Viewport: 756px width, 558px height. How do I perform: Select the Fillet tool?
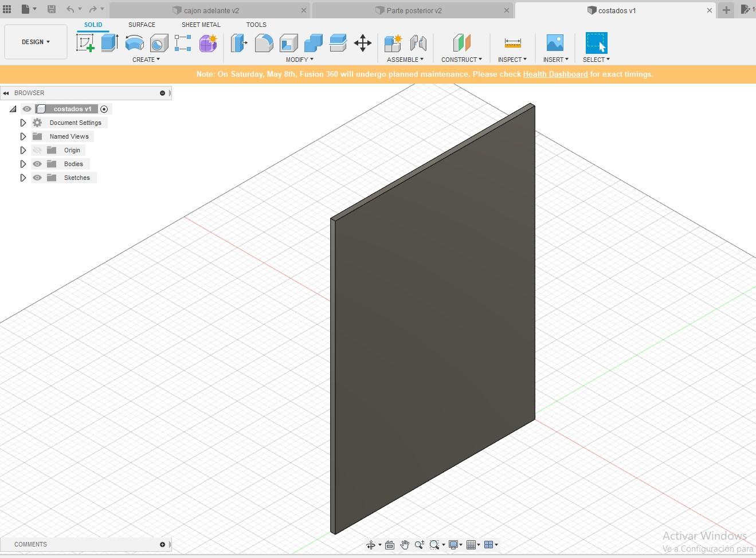click(264, 43)
